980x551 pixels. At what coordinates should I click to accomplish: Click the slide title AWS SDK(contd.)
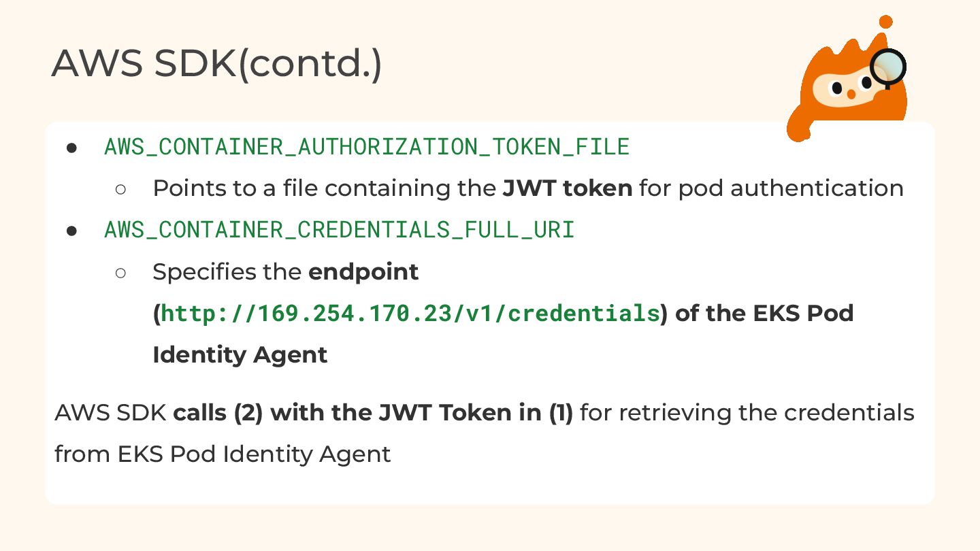216,63
